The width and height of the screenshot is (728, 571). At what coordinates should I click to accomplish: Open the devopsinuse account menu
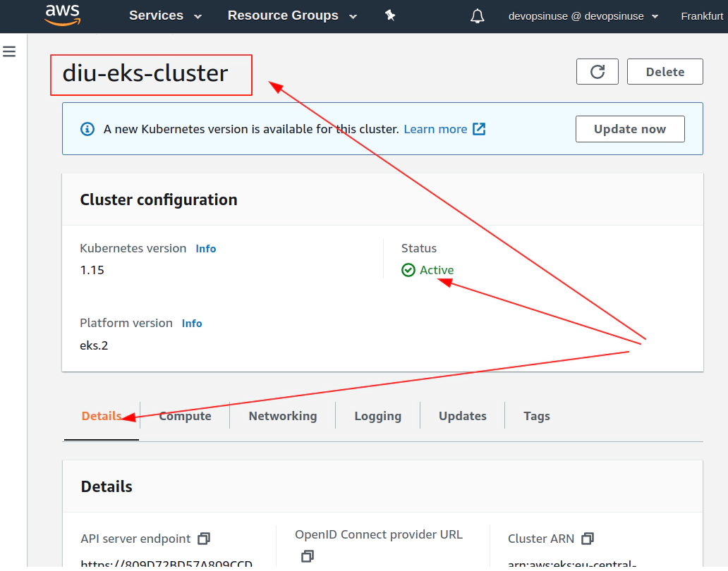click(x=583, y=16)
